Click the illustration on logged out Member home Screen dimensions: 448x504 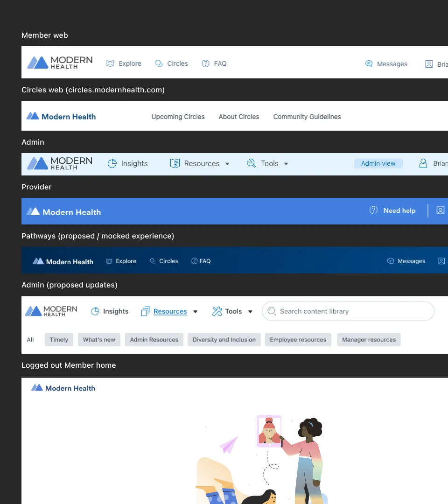[x=261, y=460]
